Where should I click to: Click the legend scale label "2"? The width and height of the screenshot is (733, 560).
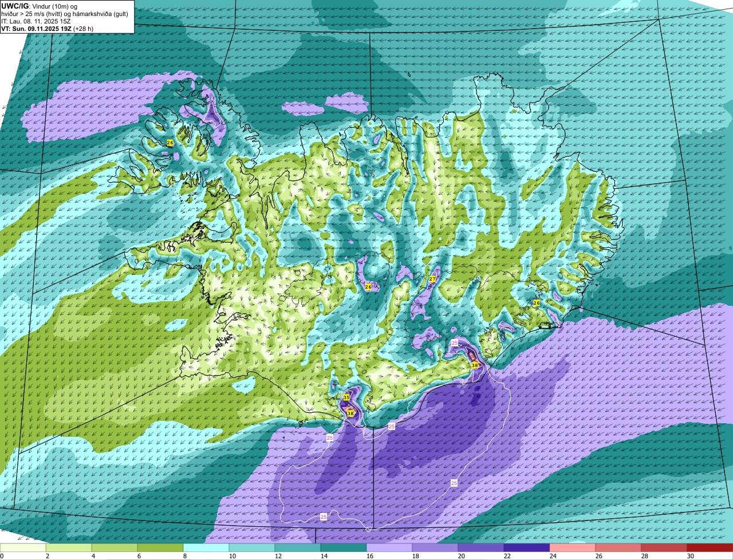click(48, 556)
